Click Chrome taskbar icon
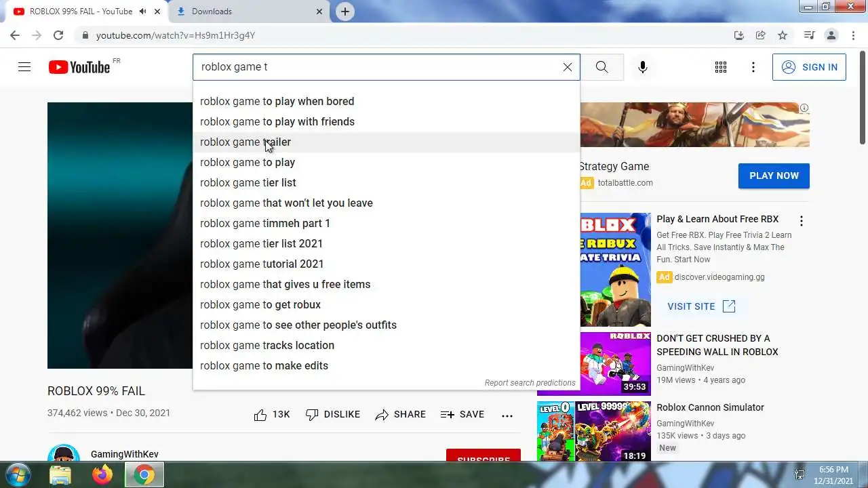 click(143, 475)
